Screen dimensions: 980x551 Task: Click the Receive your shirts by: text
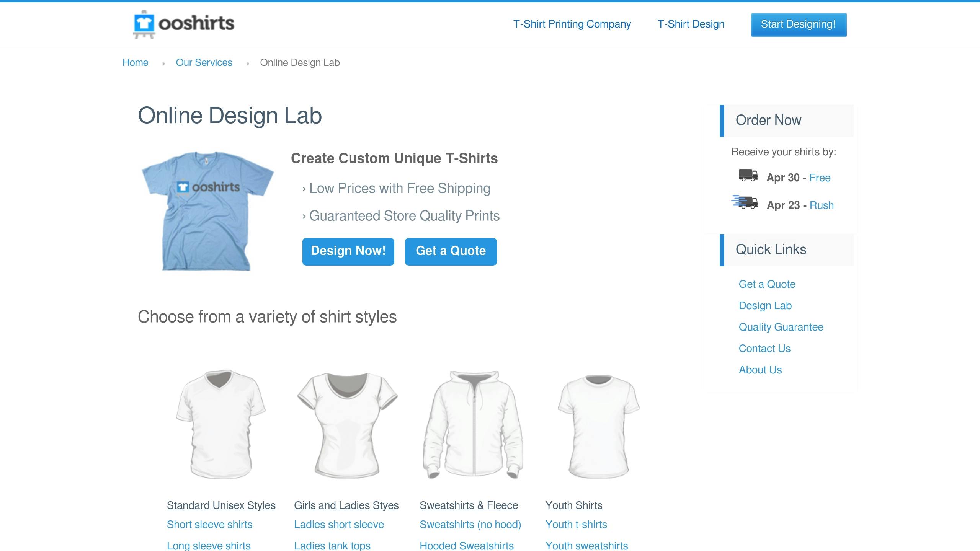click(x=784, y=152)
